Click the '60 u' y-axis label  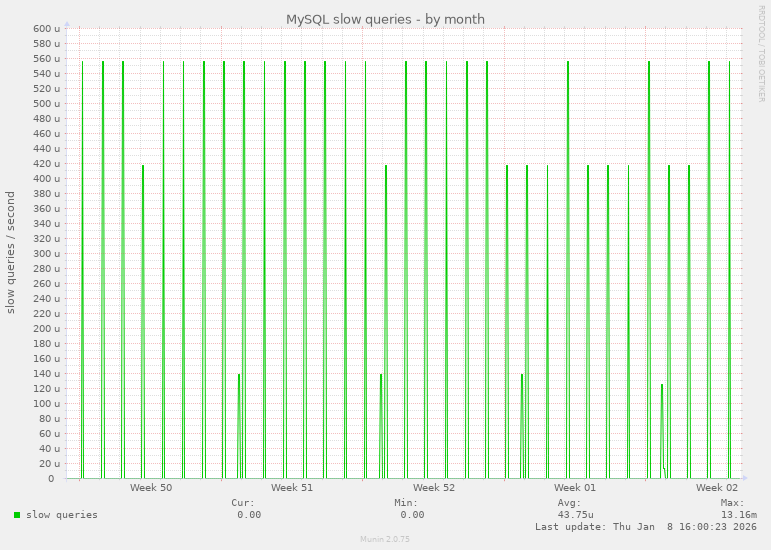pyautogui.click(x=50, y=434)
